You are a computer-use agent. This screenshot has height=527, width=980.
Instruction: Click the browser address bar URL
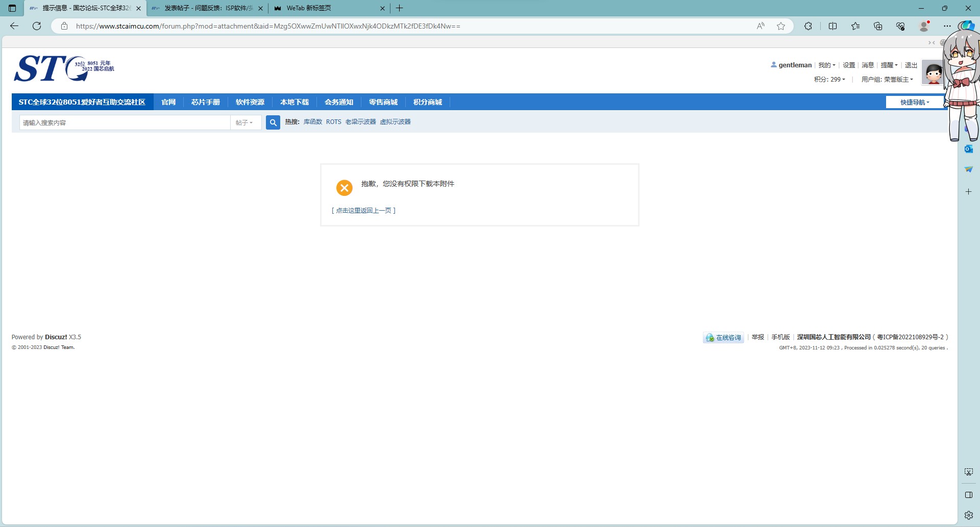tap(268, 26)
